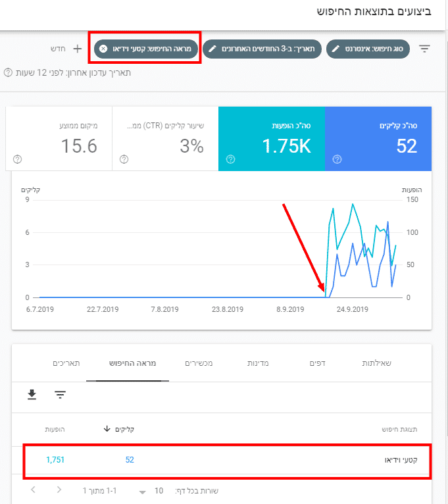Open table filter rows icon
Screen dimensions: 448x504
[x=60, y=395]
